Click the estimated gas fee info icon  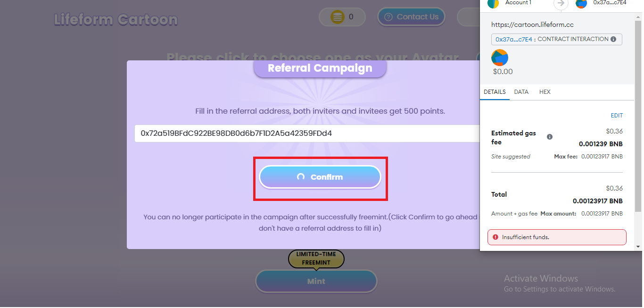click(x=550, y=137)
